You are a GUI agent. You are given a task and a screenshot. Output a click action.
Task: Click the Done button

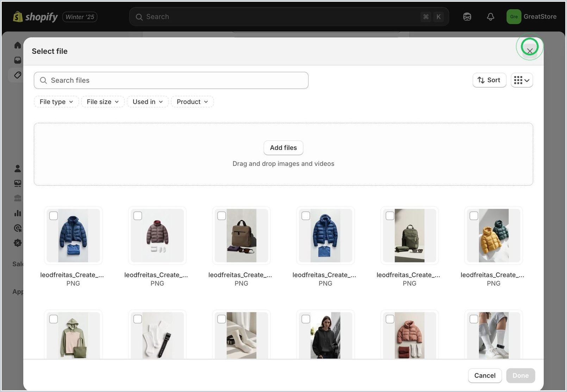(521, 375)
